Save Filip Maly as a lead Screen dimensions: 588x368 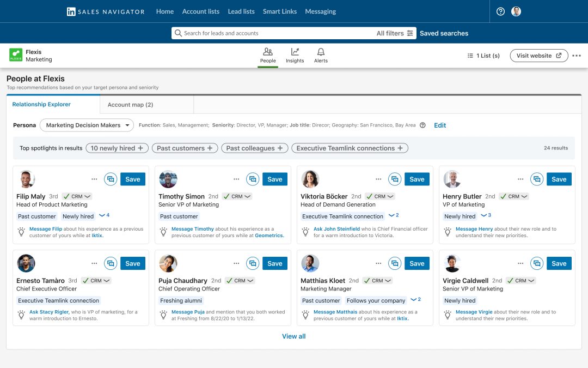coord(133,179)
